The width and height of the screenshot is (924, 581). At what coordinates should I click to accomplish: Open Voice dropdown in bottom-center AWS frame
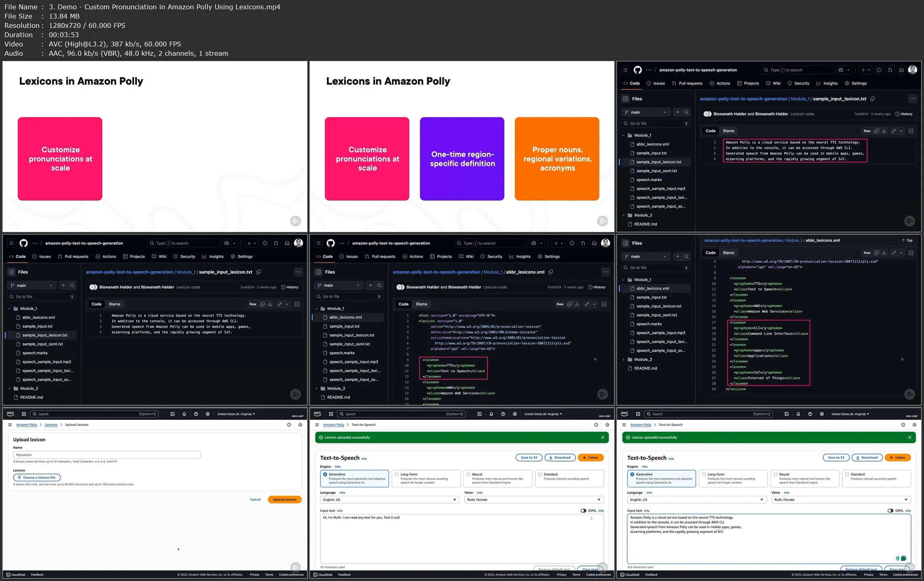pos(534,500)
